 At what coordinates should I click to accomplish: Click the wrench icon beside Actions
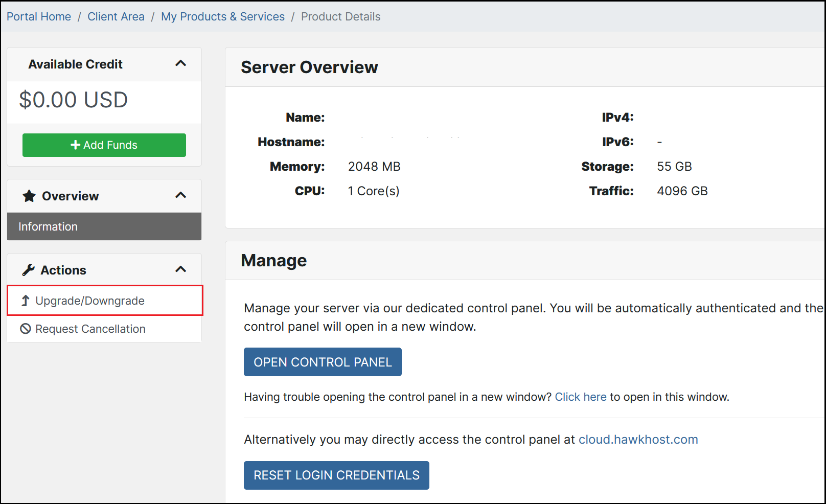(x=29, y=270)
